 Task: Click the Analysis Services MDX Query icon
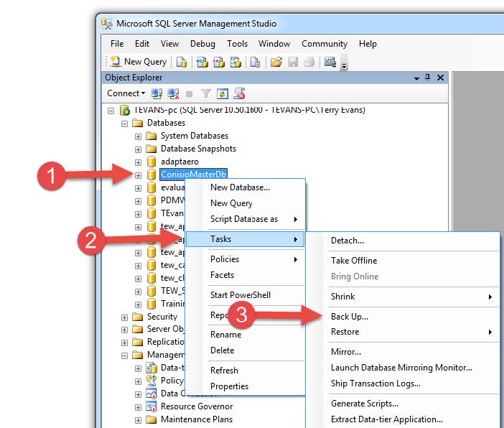coord(202,62)
